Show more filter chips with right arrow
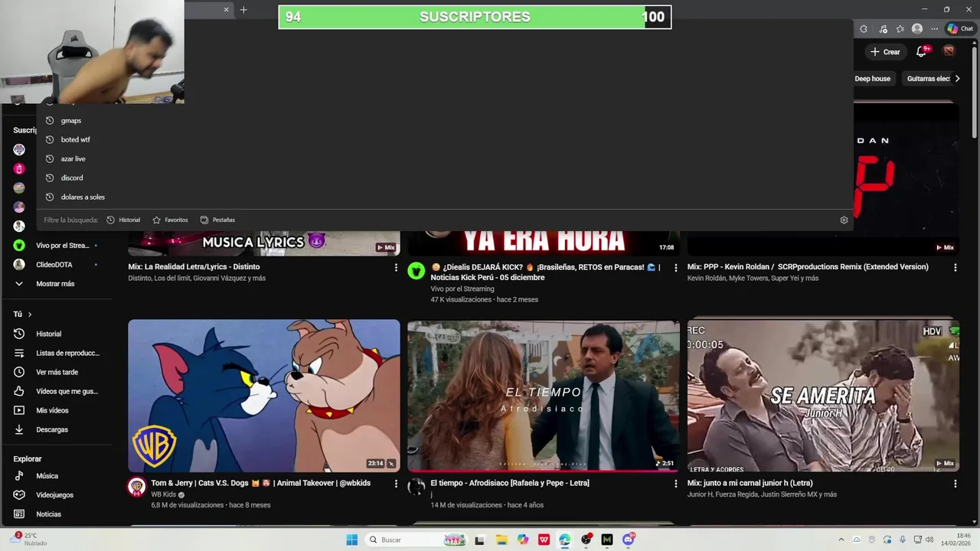This screenshot has height=551, width=980. click(x=957, y=78)
